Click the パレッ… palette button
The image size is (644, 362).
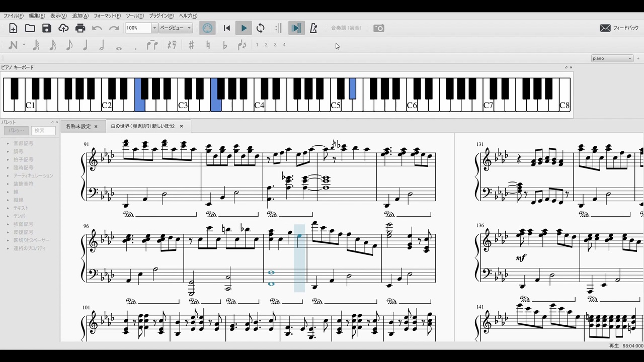tap(16, 130)
